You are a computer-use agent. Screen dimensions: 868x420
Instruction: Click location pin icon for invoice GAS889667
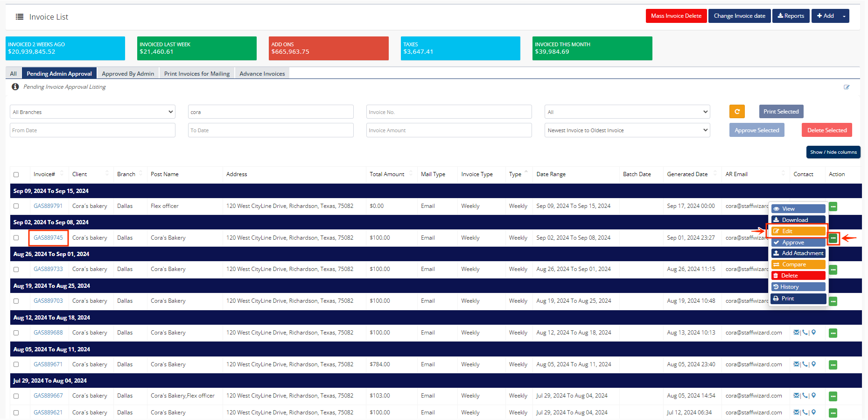[x=814, y=396]
